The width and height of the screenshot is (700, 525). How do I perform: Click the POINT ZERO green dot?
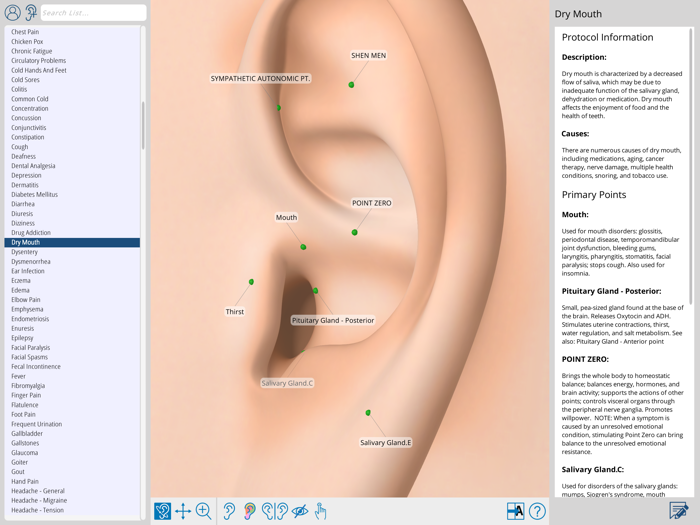click(x=354, y=232)
